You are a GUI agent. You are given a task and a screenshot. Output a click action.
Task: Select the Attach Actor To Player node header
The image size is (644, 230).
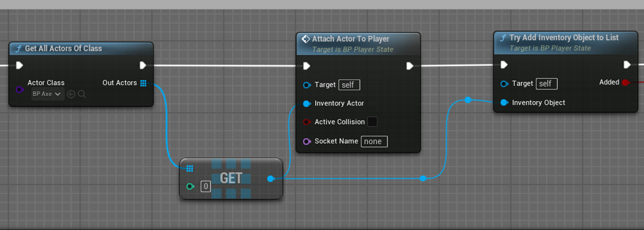point(351,39)
